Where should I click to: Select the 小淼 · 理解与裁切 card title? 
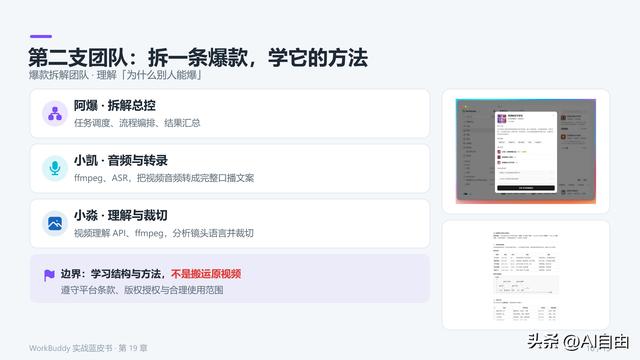pos(121,216)
